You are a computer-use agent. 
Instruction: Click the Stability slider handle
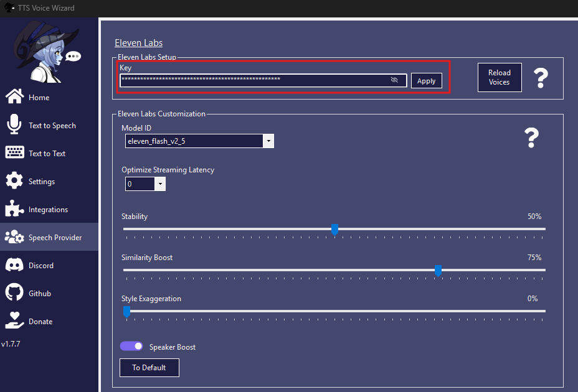pos(334,230)
